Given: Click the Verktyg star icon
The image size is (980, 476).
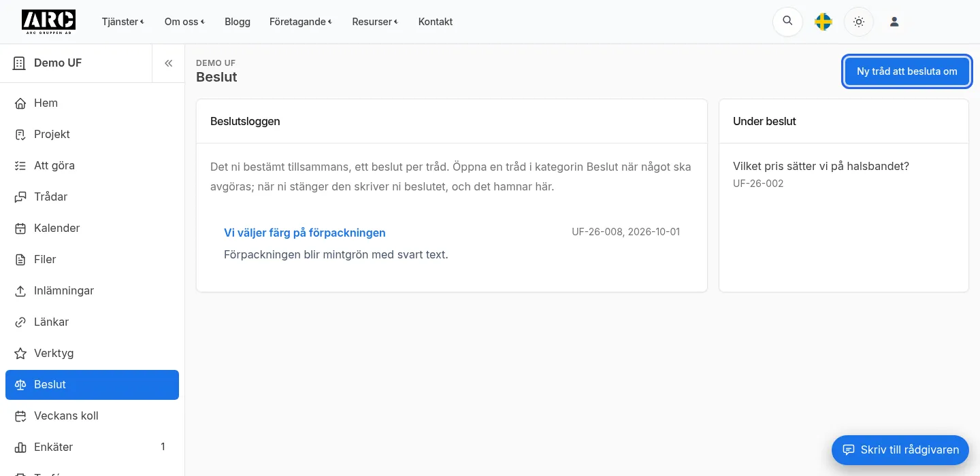Looking at the screenshot, I should [20, 354].
